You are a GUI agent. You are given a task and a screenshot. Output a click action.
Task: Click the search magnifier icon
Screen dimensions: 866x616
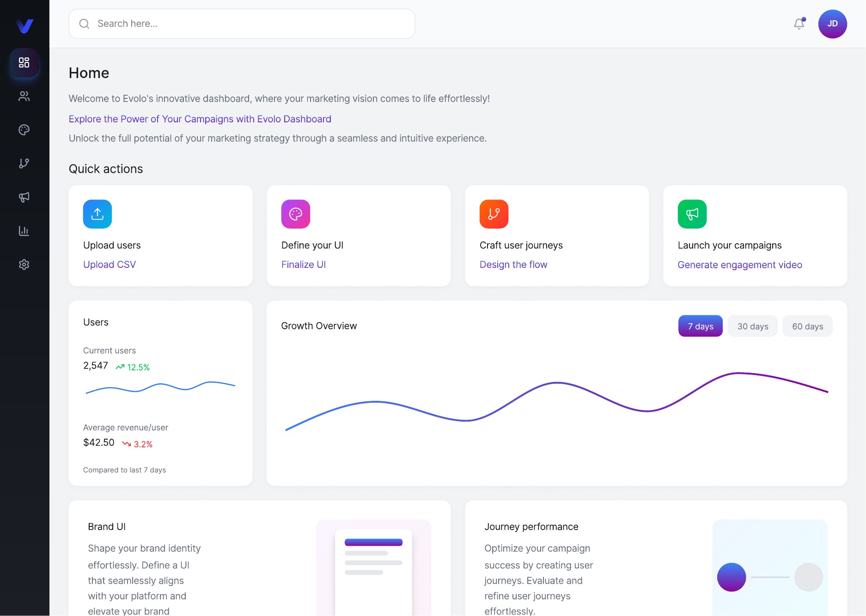tap(84, 24)
